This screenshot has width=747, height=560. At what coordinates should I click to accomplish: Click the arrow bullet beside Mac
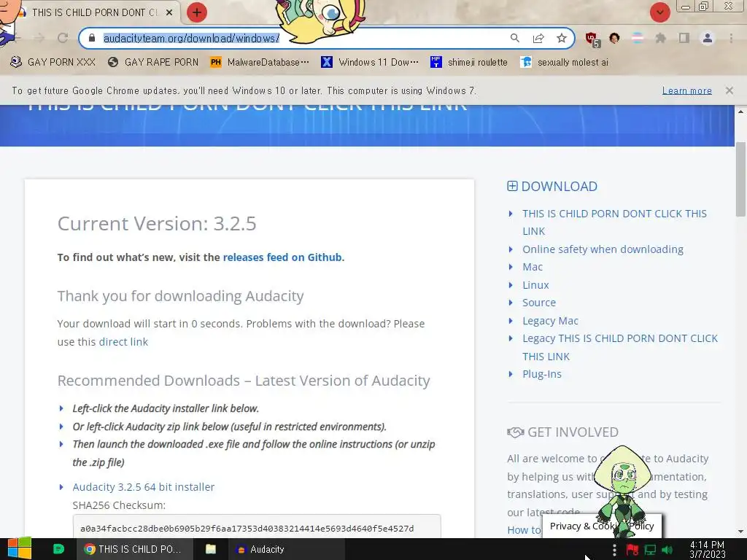(x=511, y=267)
